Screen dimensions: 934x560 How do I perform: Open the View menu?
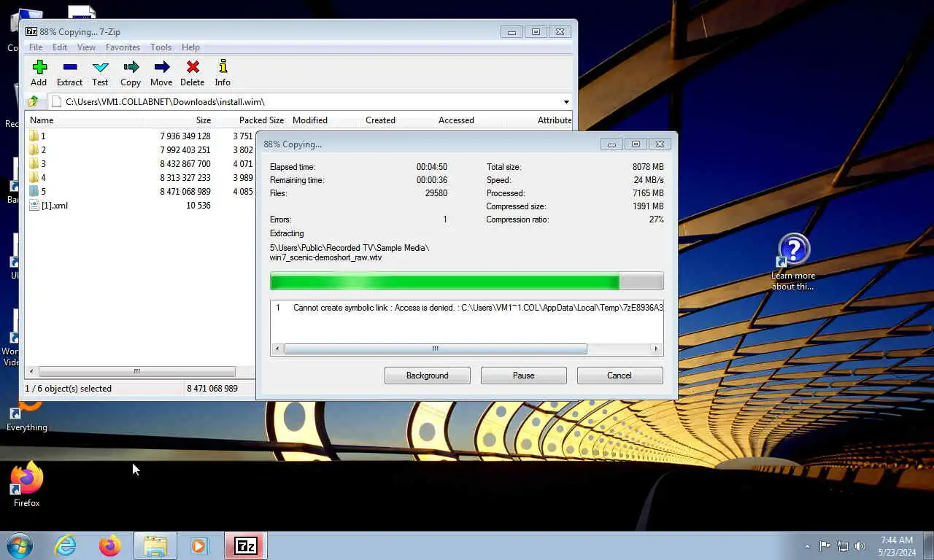pyautogui.click(x=86, y=47)
